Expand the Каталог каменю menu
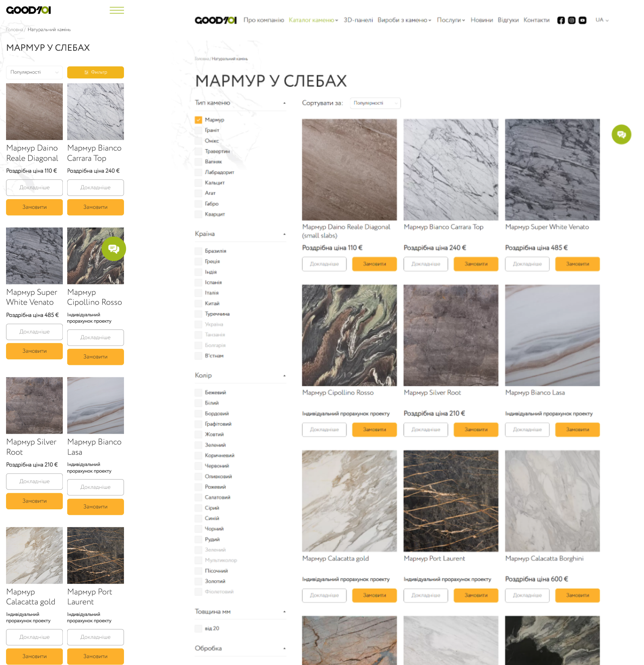644x665 pixels. pyautogui.click(x=313, y=20)
